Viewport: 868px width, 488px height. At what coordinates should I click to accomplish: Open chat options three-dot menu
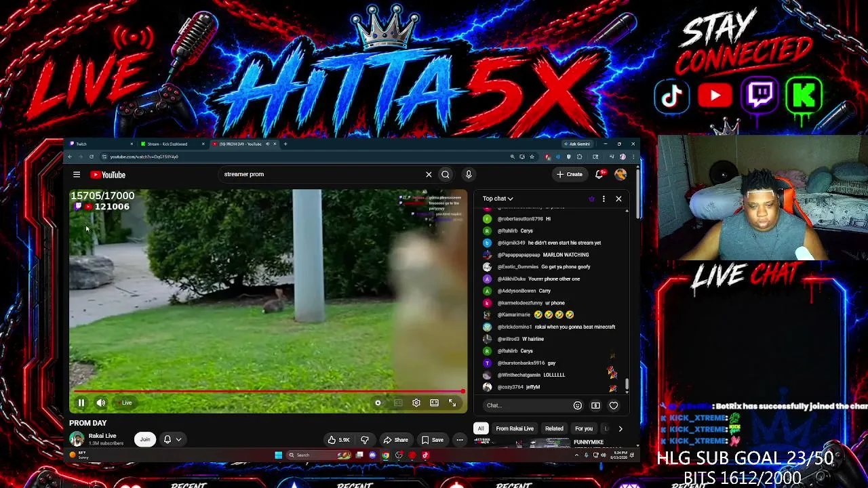point(604,199)
